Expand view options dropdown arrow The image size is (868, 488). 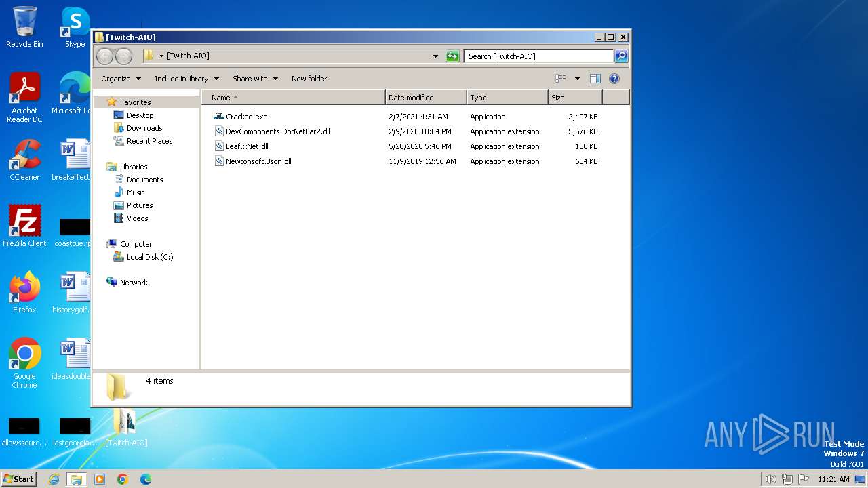coord(577,79)
